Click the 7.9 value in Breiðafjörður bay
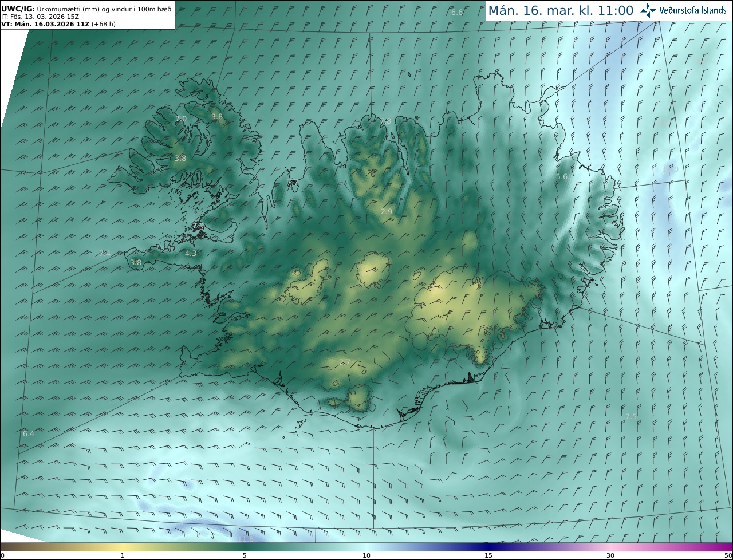The width and height of the screenshot is (733, 560). pos(198,227)
